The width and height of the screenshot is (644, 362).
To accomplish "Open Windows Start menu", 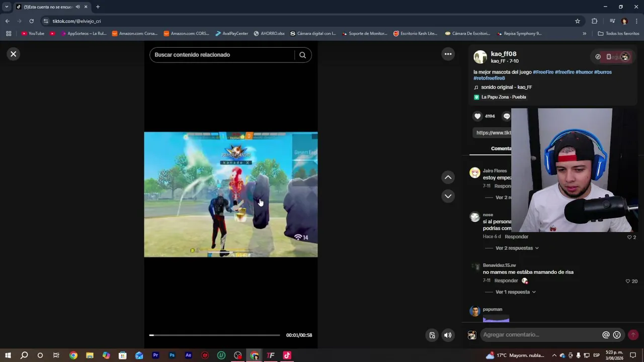I will [8, 355].
